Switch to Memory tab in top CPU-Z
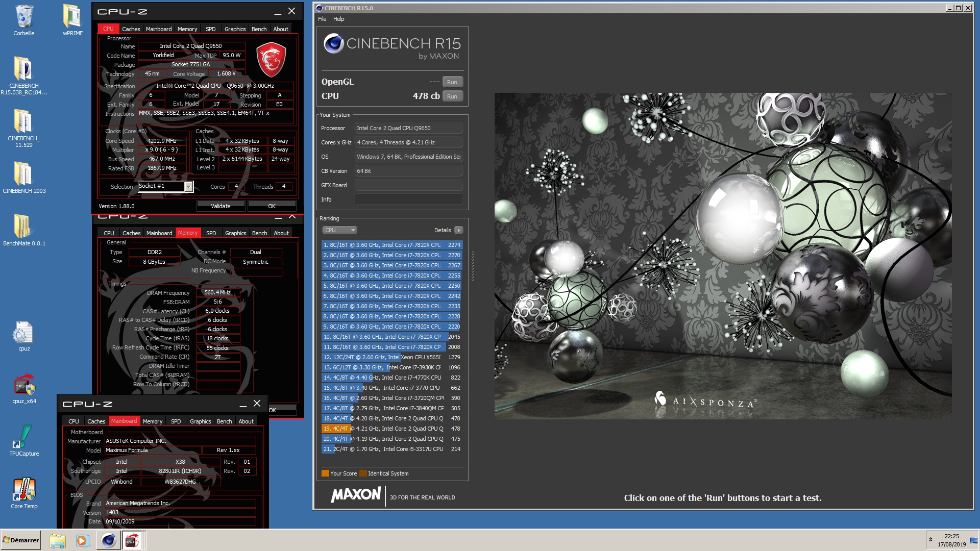980x551 pixels. (187, 29)
